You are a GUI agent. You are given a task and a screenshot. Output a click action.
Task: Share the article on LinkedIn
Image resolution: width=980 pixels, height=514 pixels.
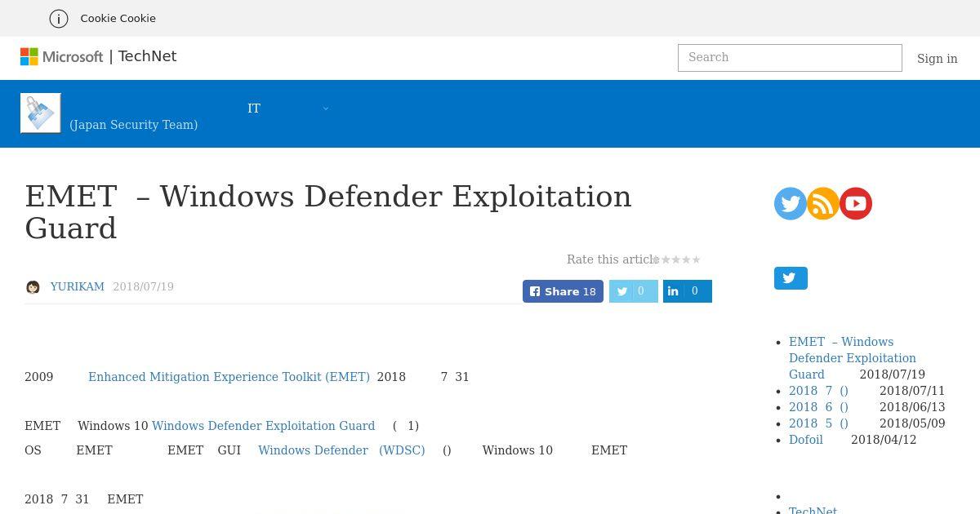coord(688,291)
